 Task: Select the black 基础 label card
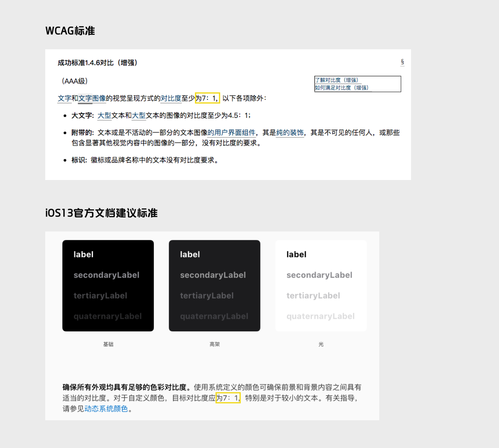(x=108, y=286)
